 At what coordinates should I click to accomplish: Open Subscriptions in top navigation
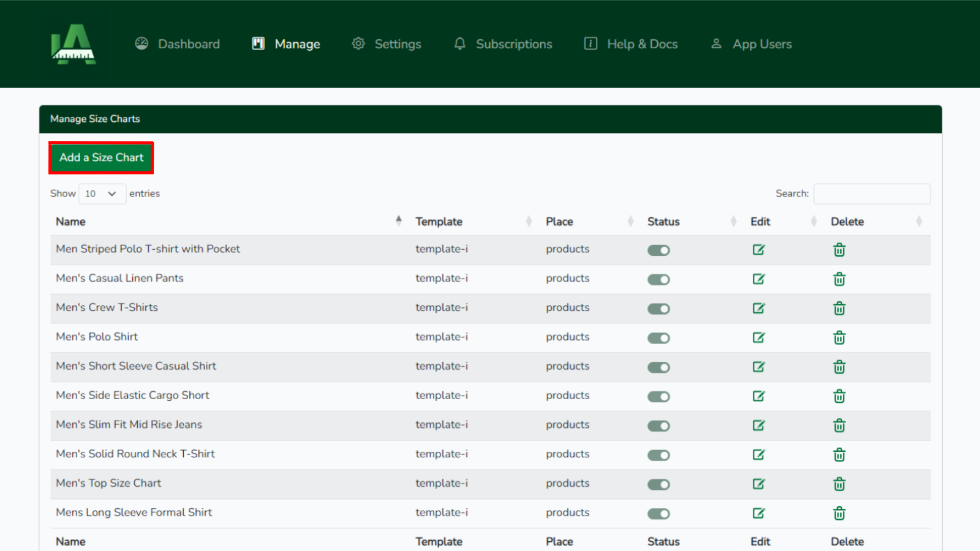point(503,44)
